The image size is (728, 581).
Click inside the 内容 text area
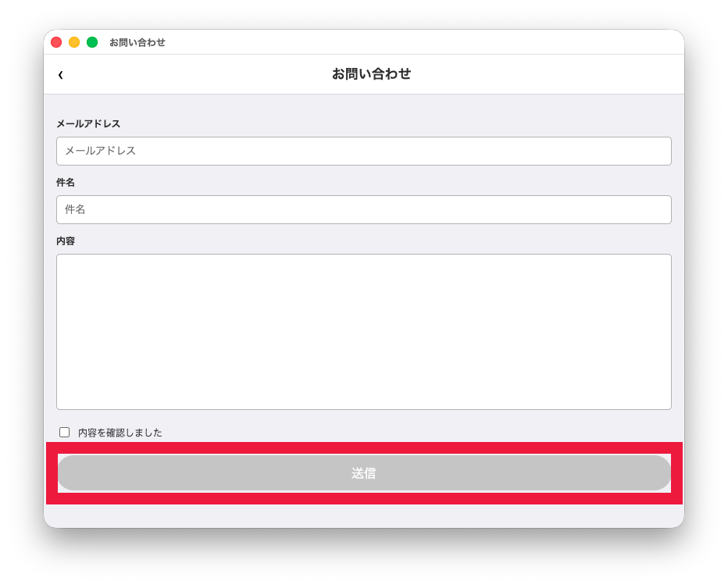pos(363,332)
